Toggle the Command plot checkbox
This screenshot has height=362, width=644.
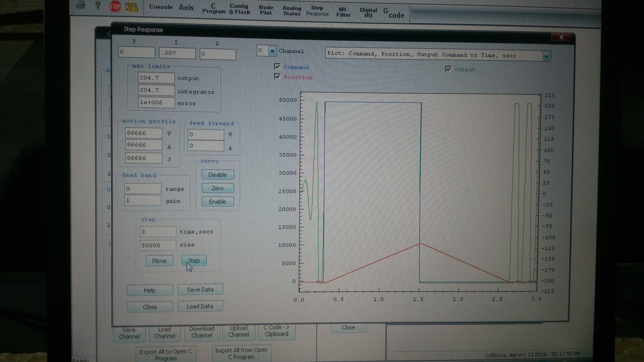click(x=277, y=66)
